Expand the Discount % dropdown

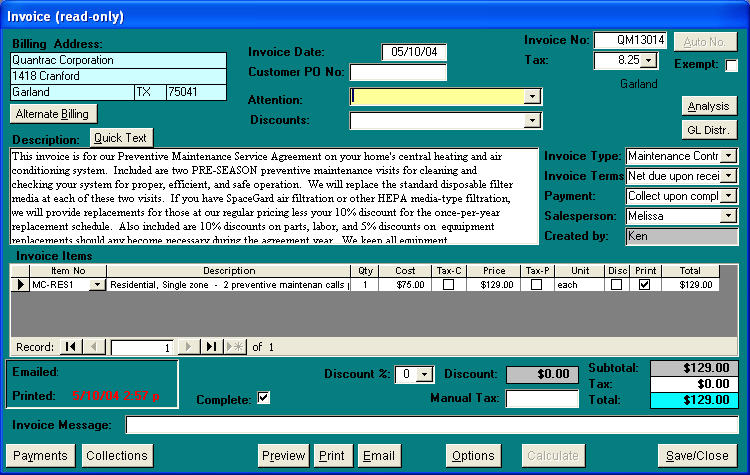tap(424, 374)
